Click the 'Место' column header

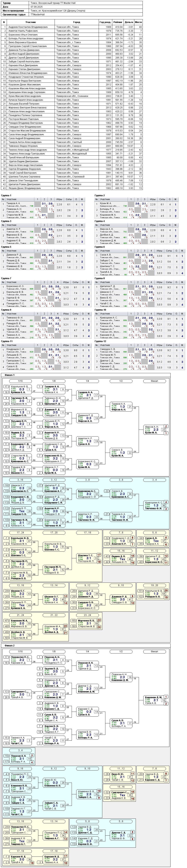[x=139, y=22]
